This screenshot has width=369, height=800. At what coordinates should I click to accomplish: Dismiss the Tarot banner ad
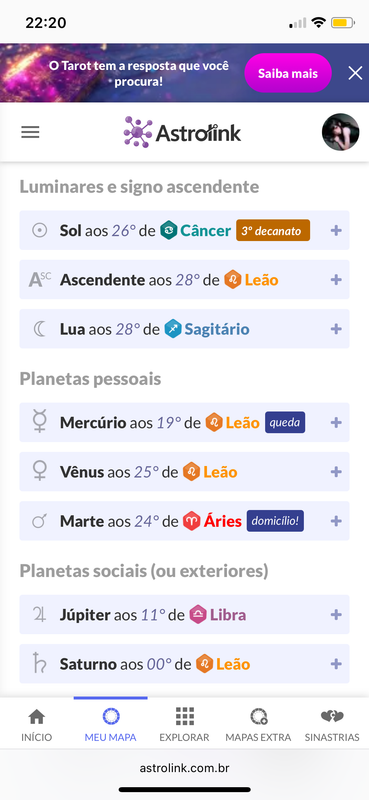pos(355,73)
